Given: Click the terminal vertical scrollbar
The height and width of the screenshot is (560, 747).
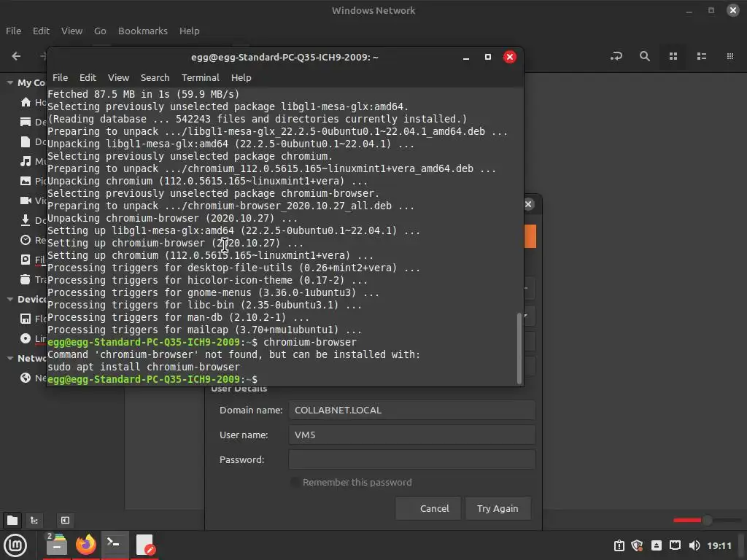Looking at the screenshot, I should [519, 348].
